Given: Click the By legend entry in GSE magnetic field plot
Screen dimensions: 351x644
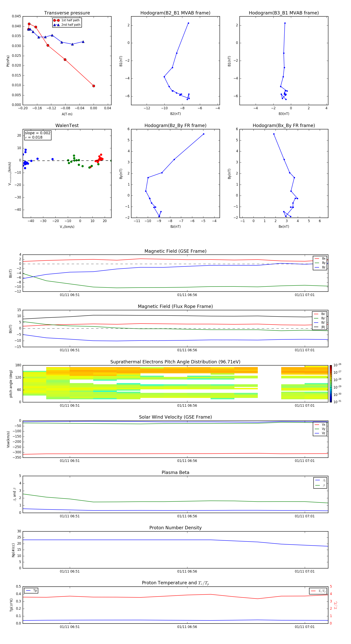Looking at the screenshot, I should (320, 263).
